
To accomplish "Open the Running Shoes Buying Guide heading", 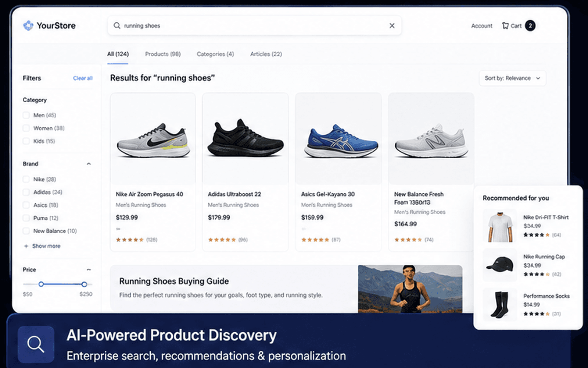I will click(174, 281).
